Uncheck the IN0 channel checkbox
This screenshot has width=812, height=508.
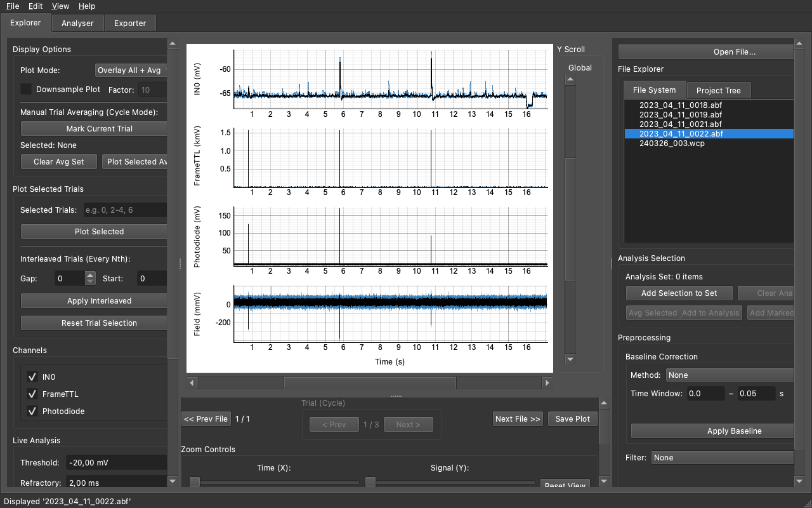(32, 377)
